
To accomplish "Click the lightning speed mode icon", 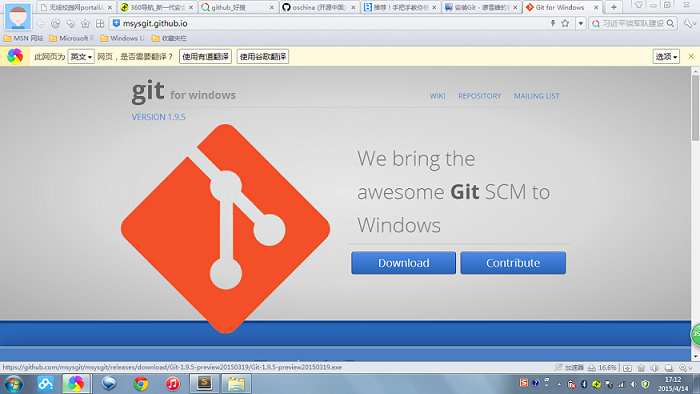I will tap(553, 23).
